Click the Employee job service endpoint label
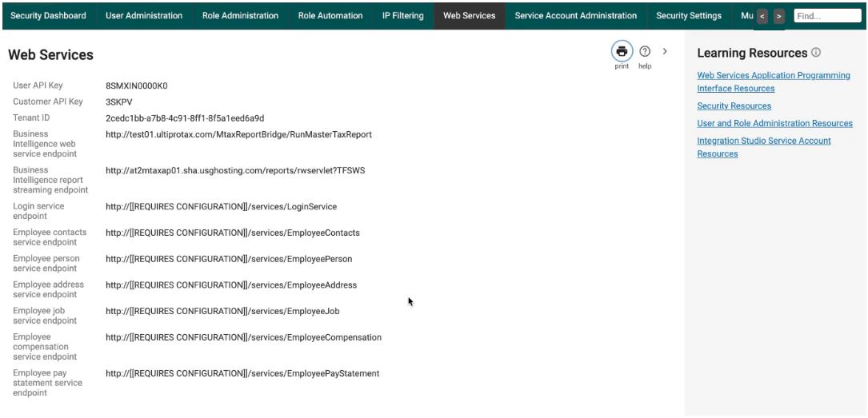This screenshot has height=418, width=868. (x=45, y=316)
